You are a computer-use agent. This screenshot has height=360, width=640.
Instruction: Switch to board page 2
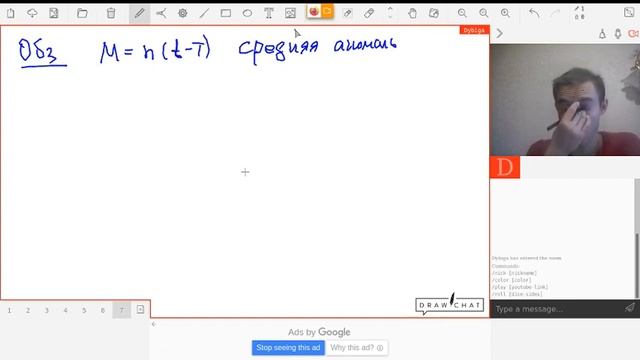28,310
